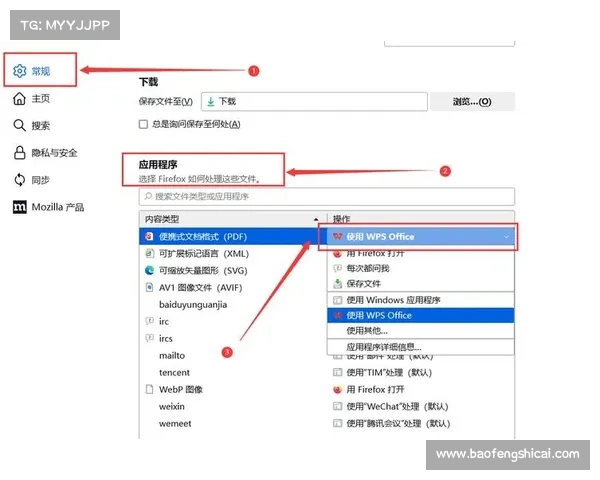Image resolution: width=600 pixels, height=480 pixels.
Task: Click the SVG Edge icon in list
Action: click(x=150, y=270)
